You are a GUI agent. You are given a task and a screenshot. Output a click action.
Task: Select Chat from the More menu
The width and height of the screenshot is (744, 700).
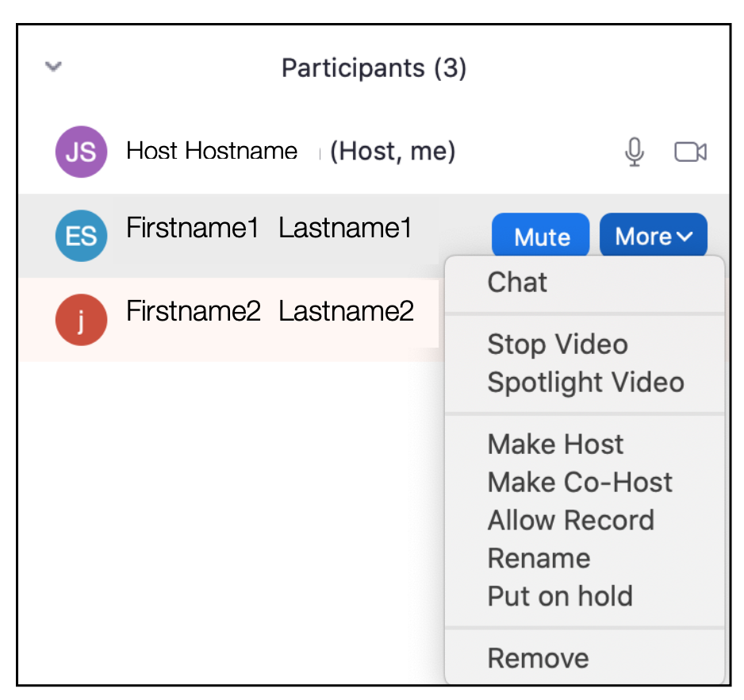(x=585, y=283)
